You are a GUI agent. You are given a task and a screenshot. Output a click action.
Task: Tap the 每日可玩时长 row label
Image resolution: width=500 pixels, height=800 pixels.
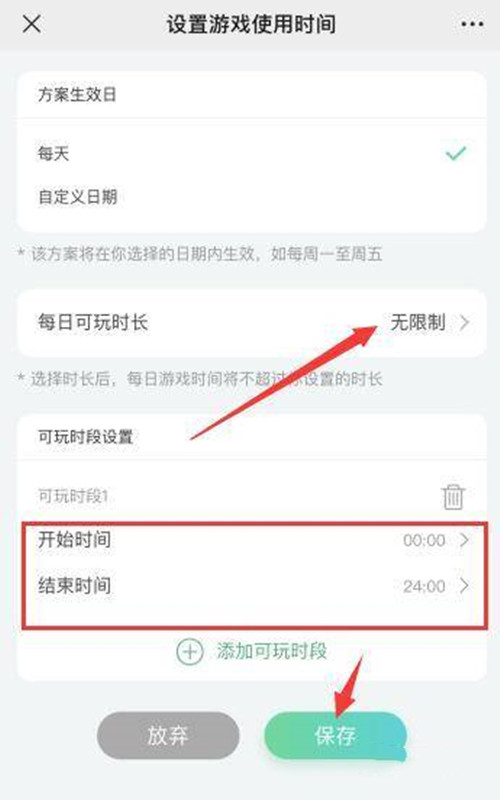[x=92, y=322]
